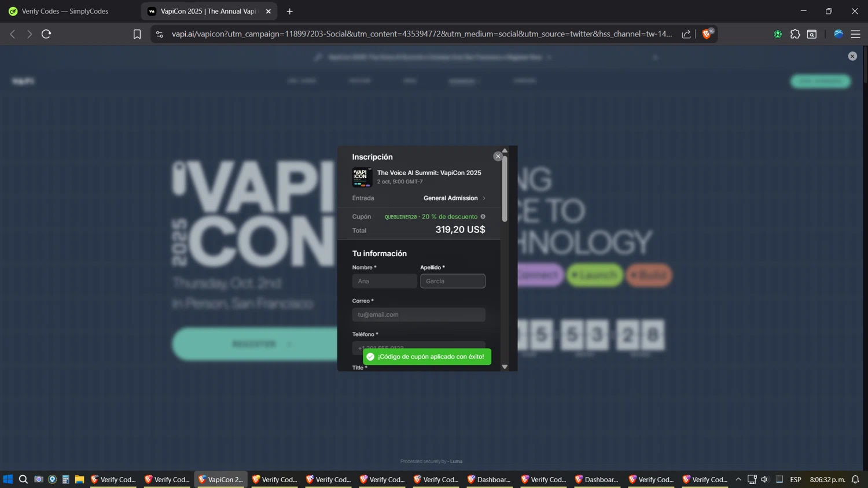Screen dimensions: 868x488
Task: Open the camera app on taskbar
Action: (x=38, y=479)
